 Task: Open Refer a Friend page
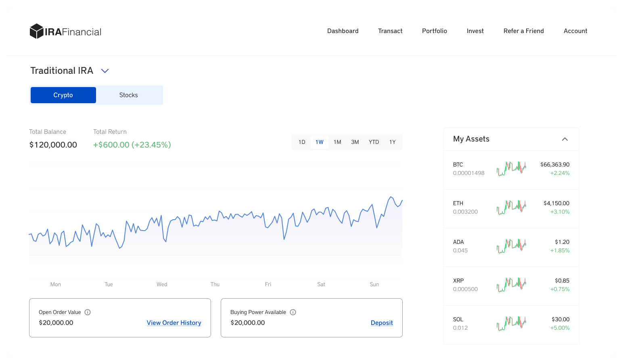click(524, 31)
